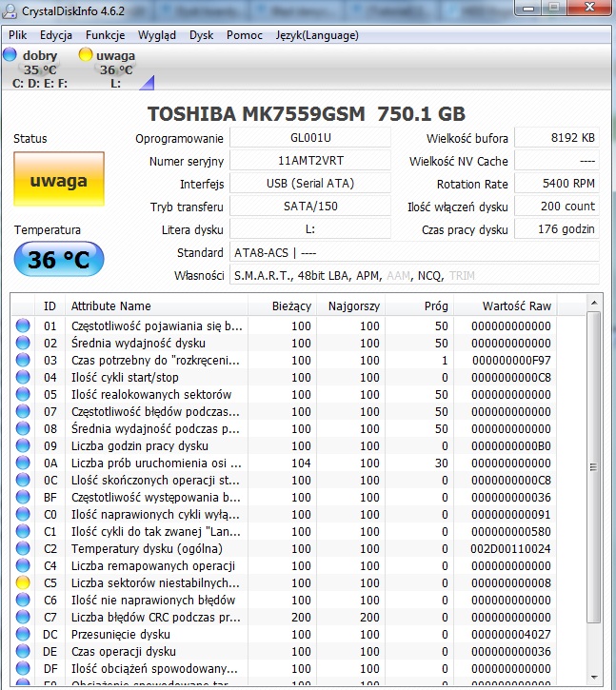Open the Funkcje menu
The image size is (616, 690).
point(106,35)
